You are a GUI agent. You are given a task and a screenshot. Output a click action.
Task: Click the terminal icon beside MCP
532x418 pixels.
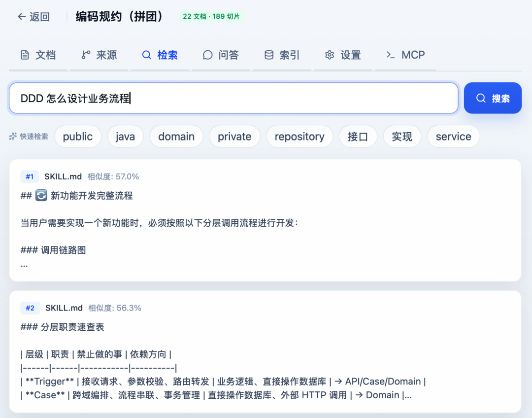click(391, 55)
